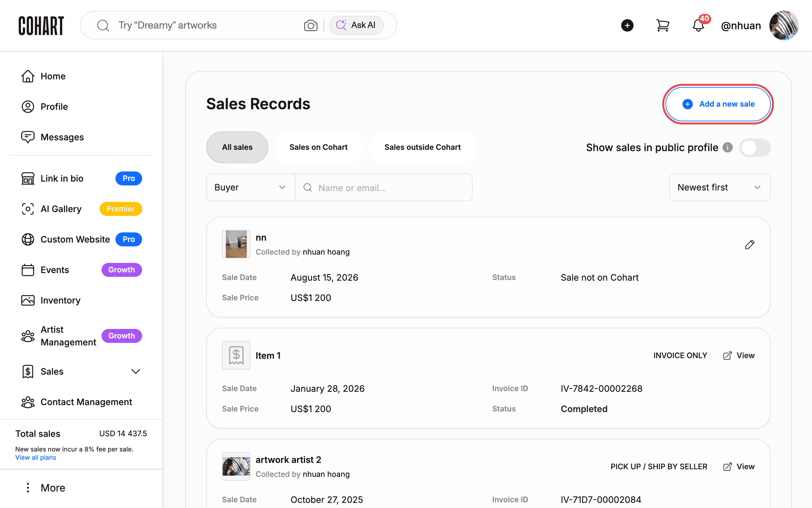Screen dimensions: 812x508
Task: Switch to Sales on Cohart tab
Action: pos(318,147)
